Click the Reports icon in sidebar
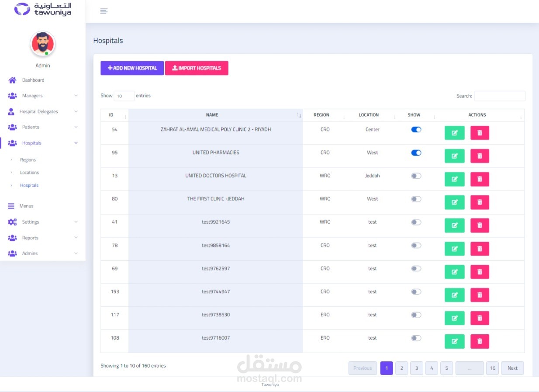The width and height of the screenshot is (539, 392). [12, 238]
